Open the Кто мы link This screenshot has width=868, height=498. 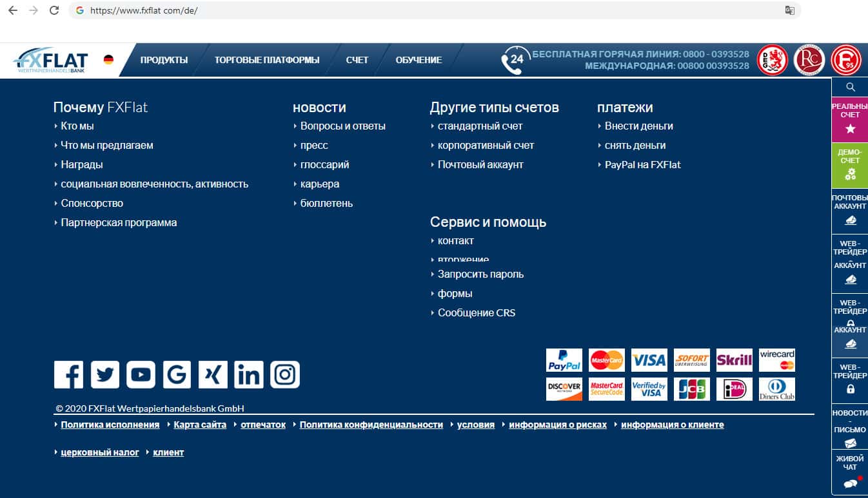coord(77,126)
